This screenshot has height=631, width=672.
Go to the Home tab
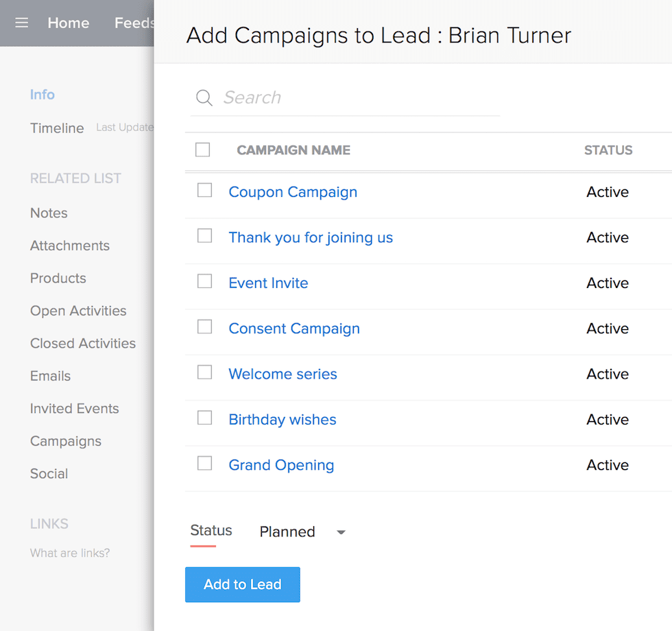pyautogui.click(x=69, y=23)
